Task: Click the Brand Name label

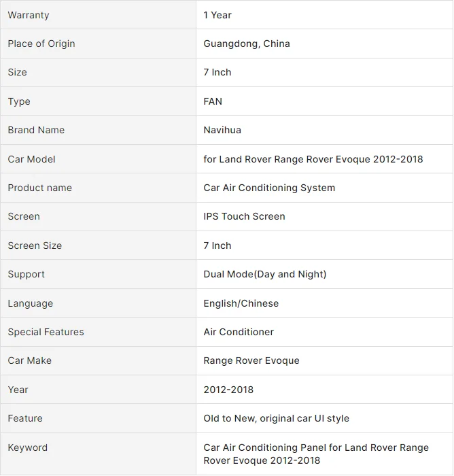Action: coord(36,130)
